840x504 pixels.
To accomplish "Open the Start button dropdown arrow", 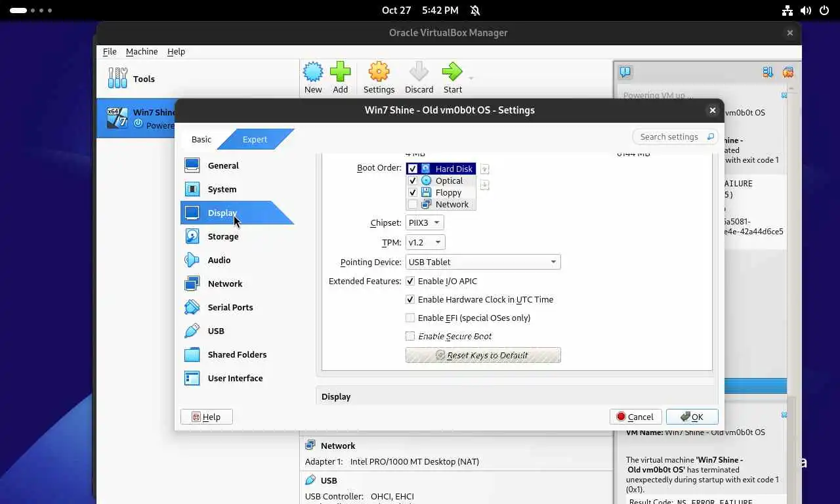I will pos(471,79).
